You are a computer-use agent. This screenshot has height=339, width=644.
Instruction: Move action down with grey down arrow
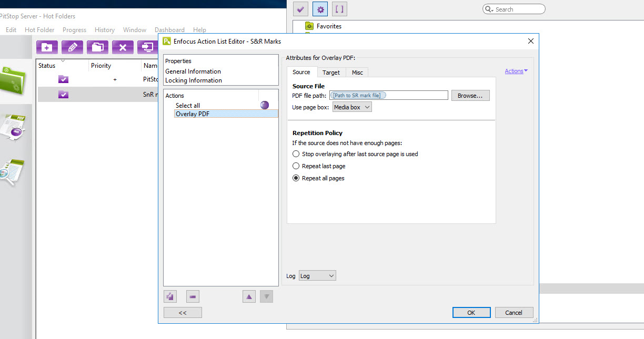click(267, 297)
